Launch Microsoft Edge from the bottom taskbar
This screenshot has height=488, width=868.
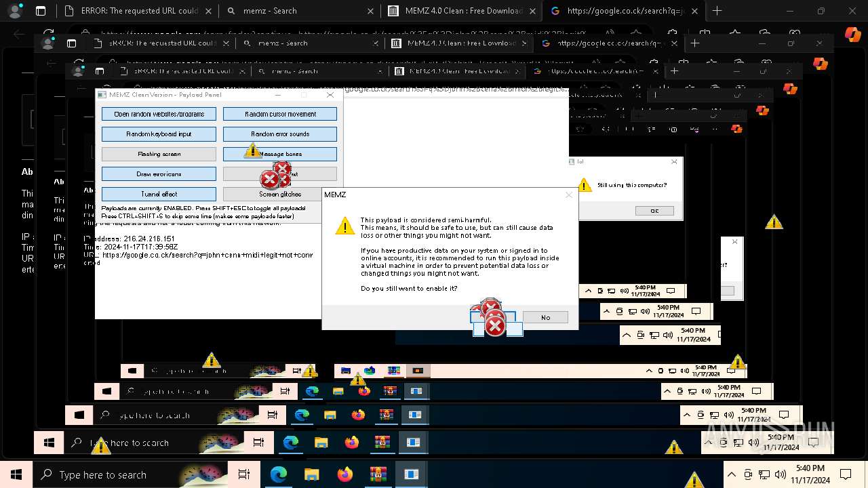coord(279,474)
